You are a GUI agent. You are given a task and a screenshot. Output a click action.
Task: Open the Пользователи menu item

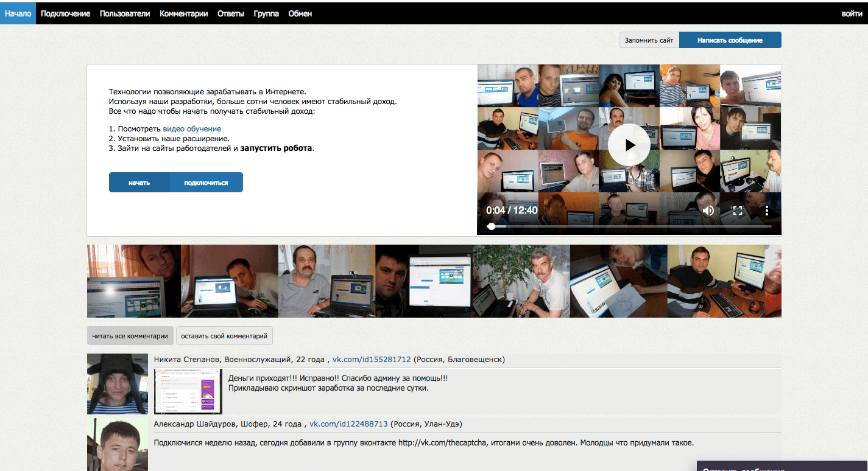coord(125,13)
